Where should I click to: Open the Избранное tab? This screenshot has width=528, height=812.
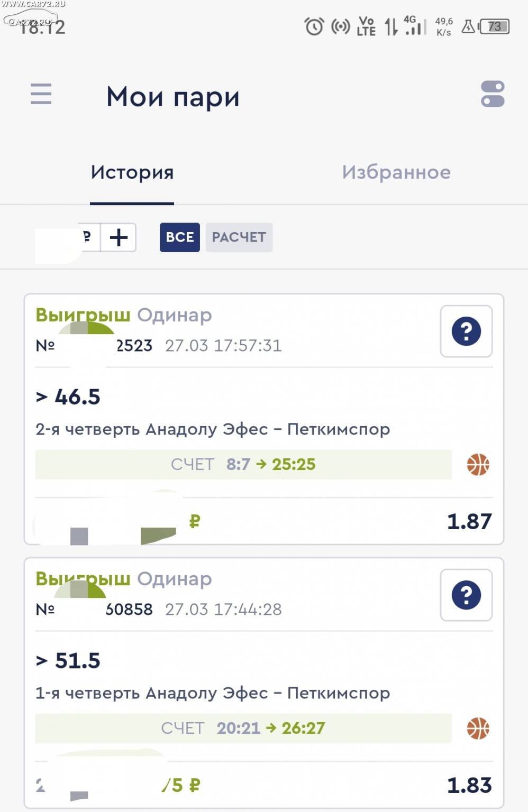[396, 172]
